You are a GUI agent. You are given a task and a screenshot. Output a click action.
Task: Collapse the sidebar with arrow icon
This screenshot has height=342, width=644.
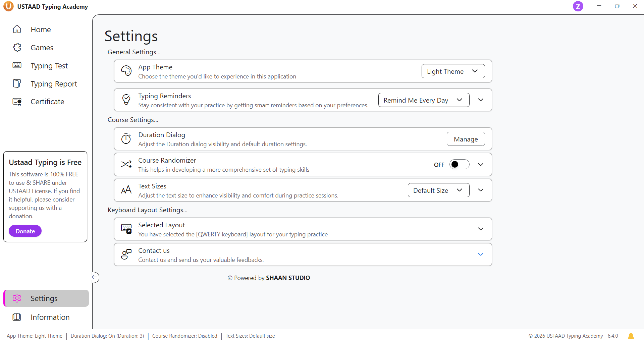(x=95, y=277)
